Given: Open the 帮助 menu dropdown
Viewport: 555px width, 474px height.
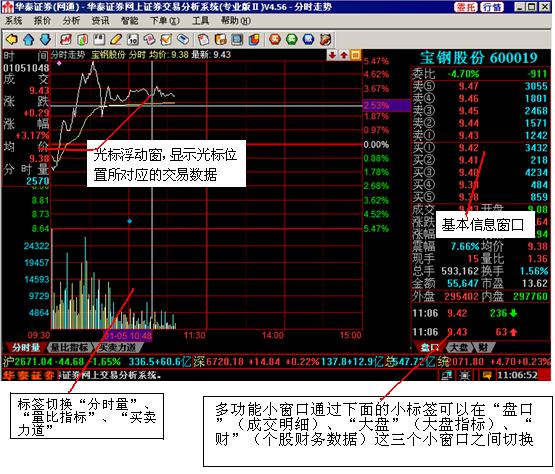Looking at the screenshot, I should point(236,21).
